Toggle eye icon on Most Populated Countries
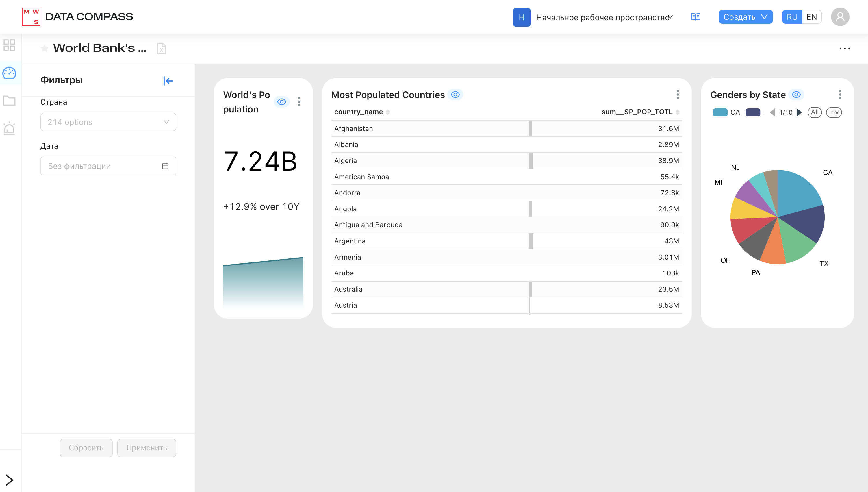This screenshot has height=492, width=868. point(455,95)
